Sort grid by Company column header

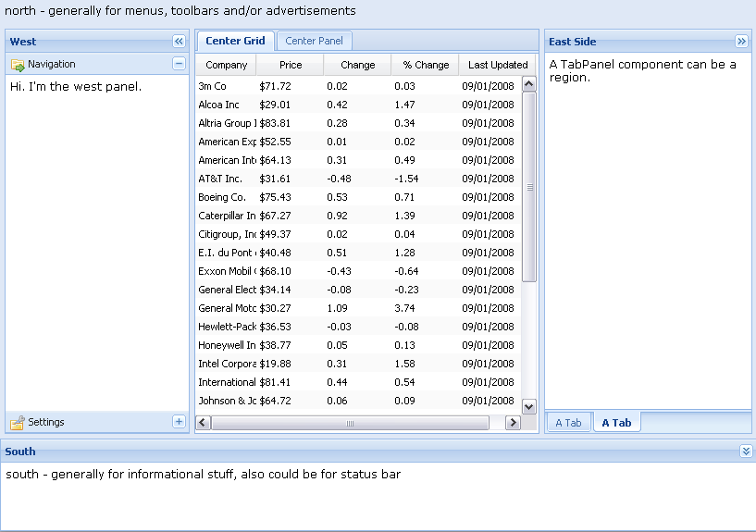pyautogui.click(x=226, y=65)
